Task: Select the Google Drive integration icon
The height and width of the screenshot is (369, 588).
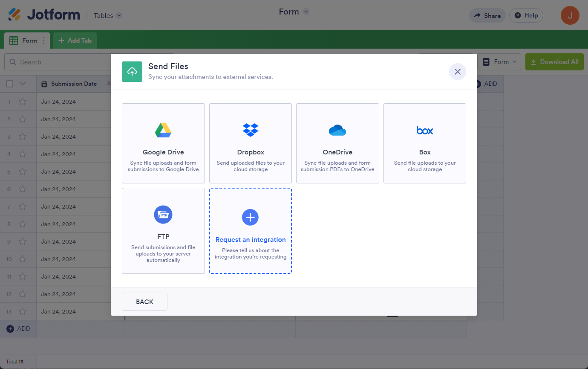Action: 163,130
